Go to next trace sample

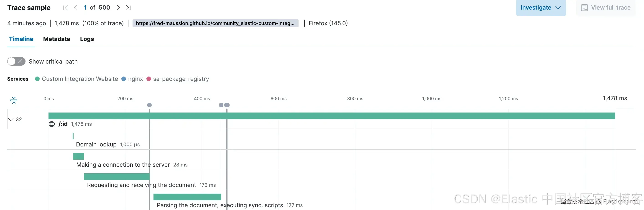pyautogui.click(x=118, y=8)
